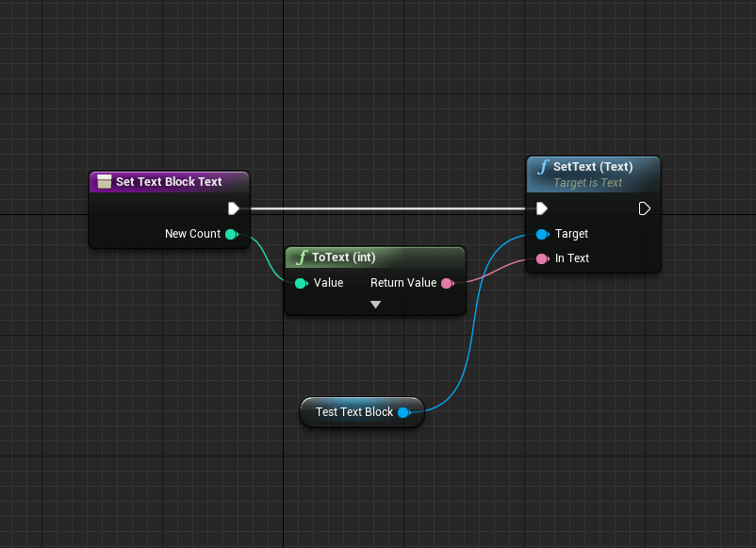Select the Set Text Block Text node title
Viewport: 756px width, 548px height.
point(169,182)
